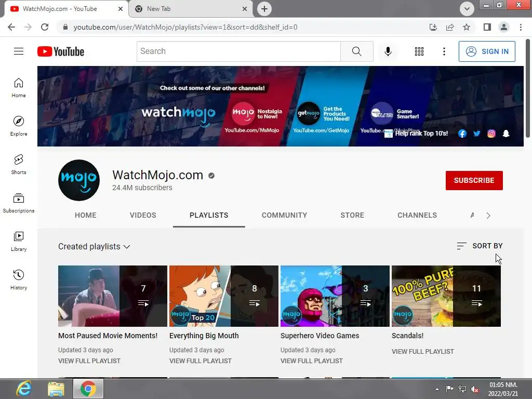532x399 pixels.
Task: Click the Search input field
Action: coord(238,51)
